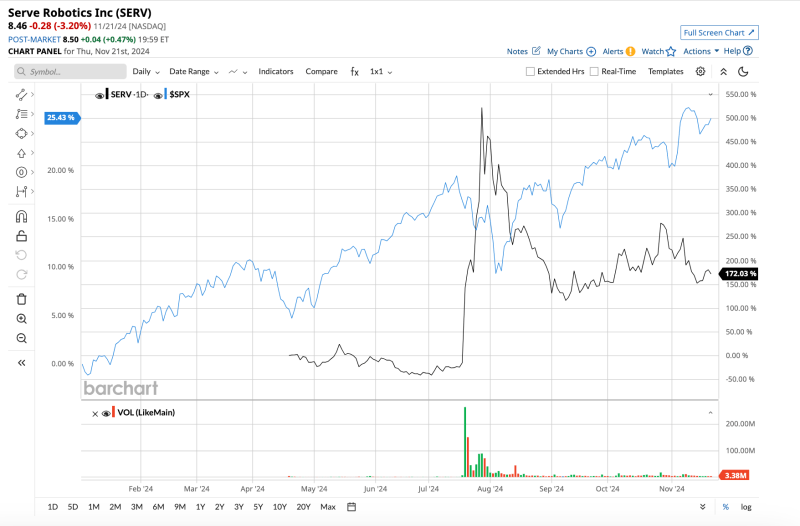Select the 1D time range
This screenshot has width=800, height=526.
tap(53, 507)
